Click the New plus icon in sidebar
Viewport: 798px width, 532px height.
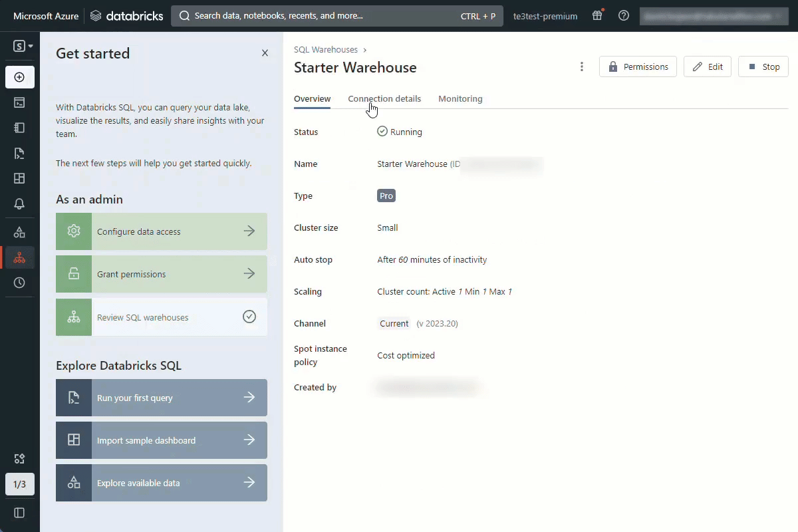[20, 77]
